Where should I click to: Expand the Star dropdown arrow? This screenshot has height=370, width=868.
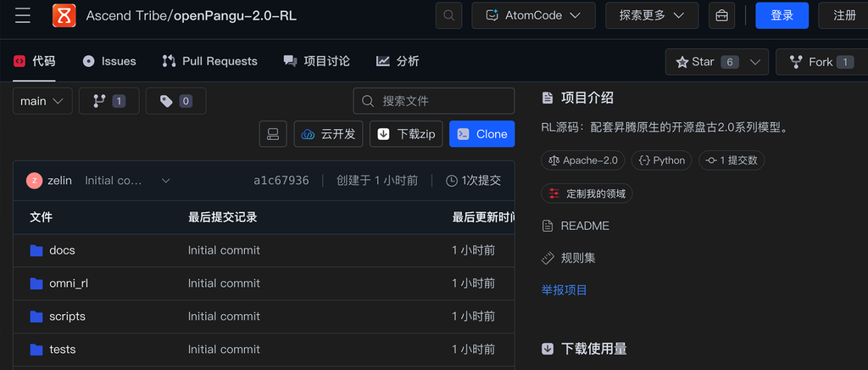[755, 62]
